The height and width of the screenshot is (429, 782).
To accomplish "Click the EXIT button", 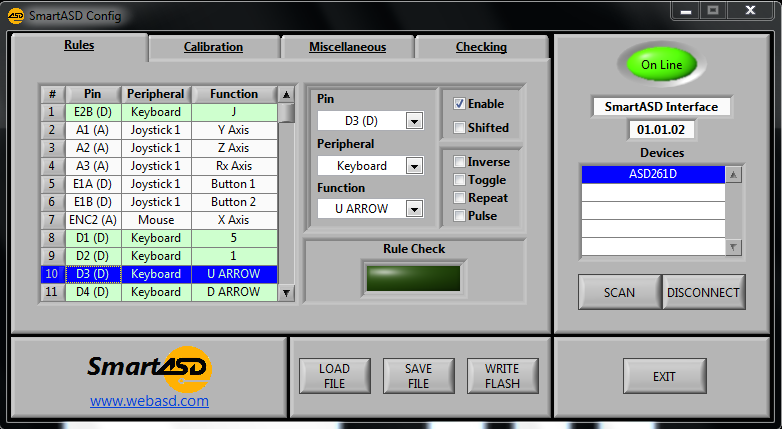I will click(x=664, y=376).
